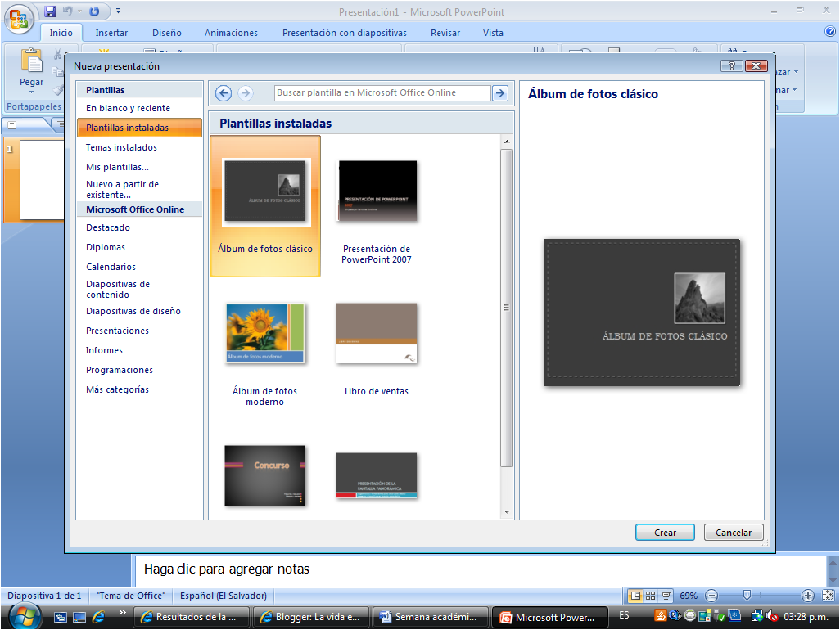The width and height of the screenshot is (840, 630).
Task: Switch to the Vista ribbon tab
Action: [x=493, y=33]
